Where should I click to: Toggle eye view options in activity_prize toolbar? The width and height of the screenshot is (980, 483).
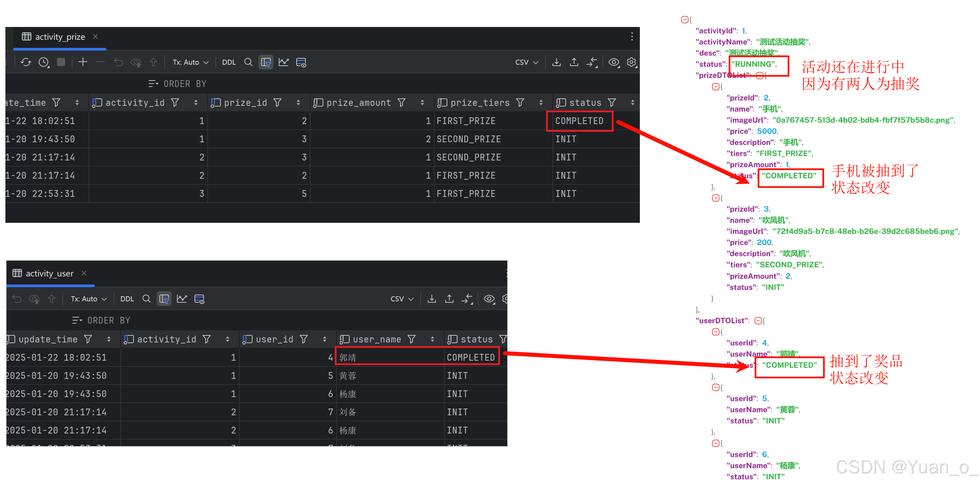[613, 62]
